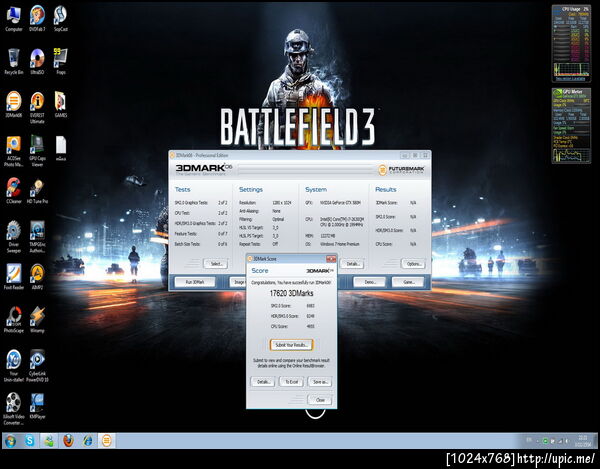Launch the Driver Sweeper shortcut

[14, 237]
